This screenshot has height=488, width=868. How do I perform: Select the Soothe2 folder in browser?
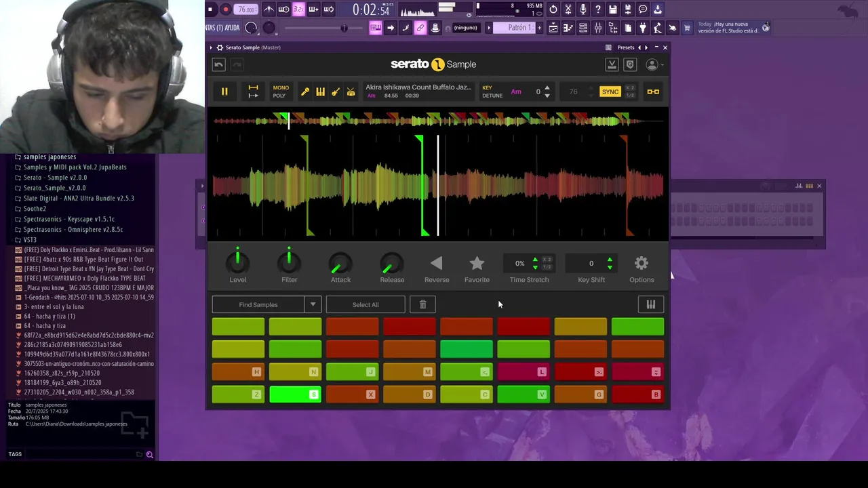pos(35,209)
